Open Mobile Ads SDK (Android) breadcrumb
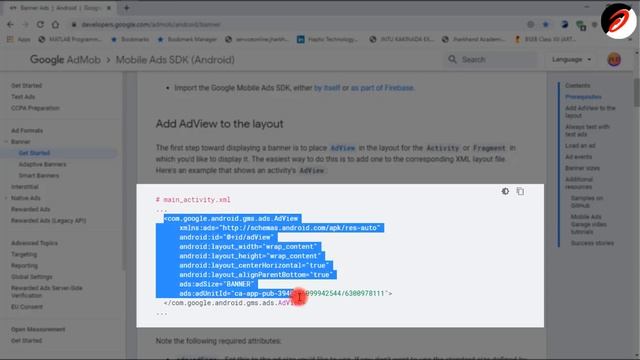Screen dimensions: 640x360 (x=175, y=60)
